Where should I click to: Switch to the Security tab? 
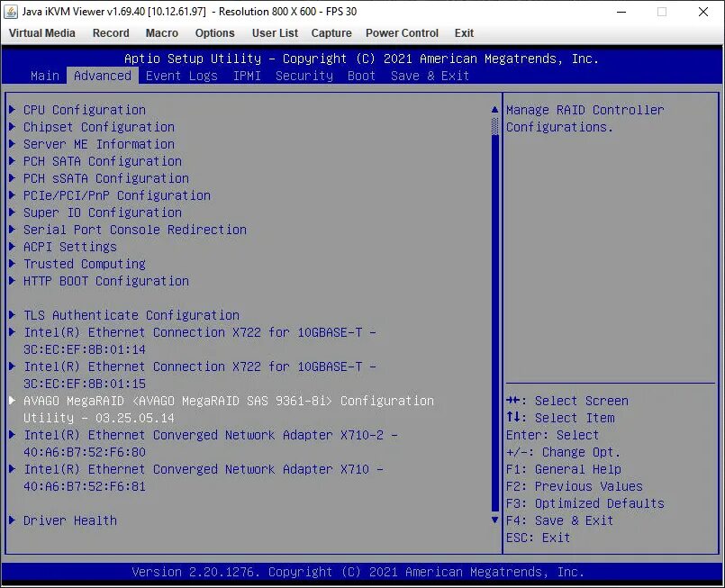(x=304, y=76)
